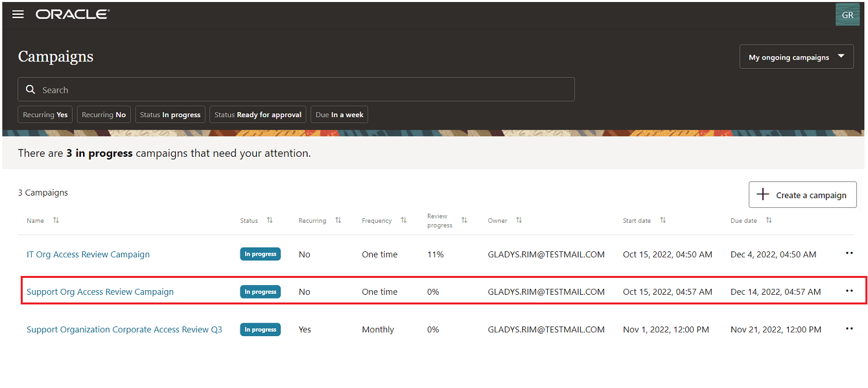Screen dimensions: 868x388
Task: Click the Nov 1, 2022, 12:00 PM start date
Action: pos(666,330)
